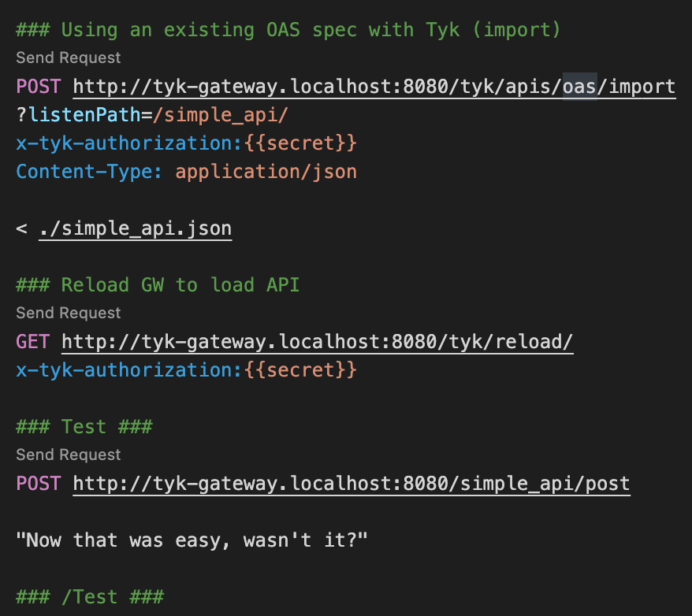692x616 pixels.
Task: Click Send Request above the reload GET
Action: (69, 313)
